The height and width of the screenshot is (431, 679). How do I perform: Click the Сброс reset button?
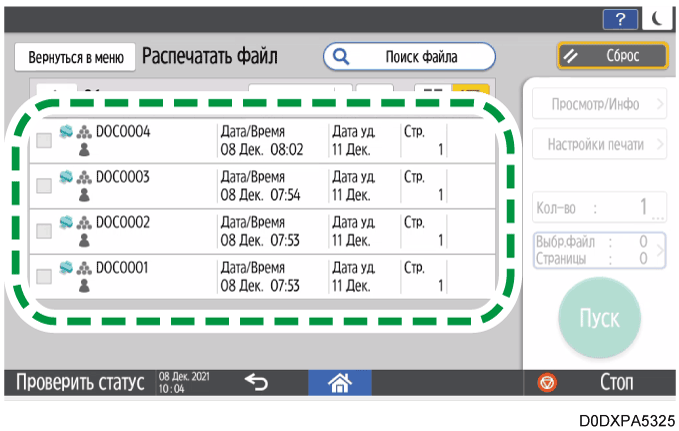click(613, 56)
